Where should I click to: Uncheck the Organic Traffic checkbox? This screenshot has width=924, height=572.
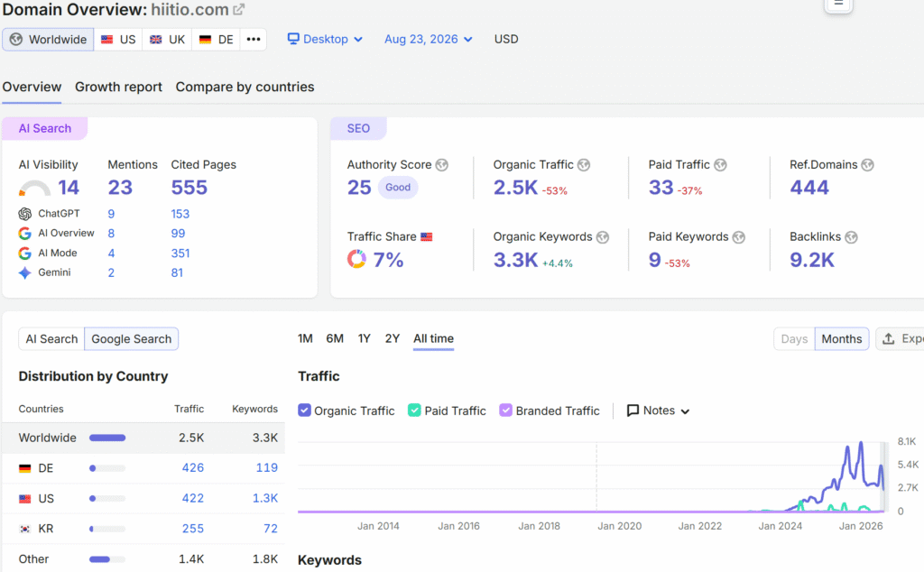304,410
